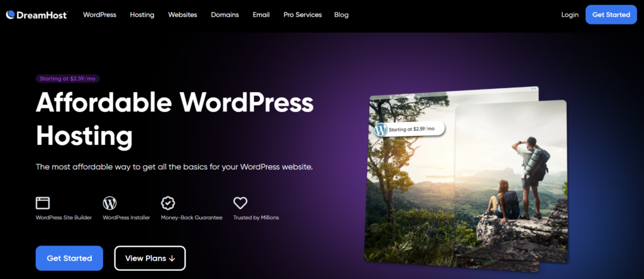Go to the Blog page
This screenshot has height=279, width=644.
tap(341, 15)
